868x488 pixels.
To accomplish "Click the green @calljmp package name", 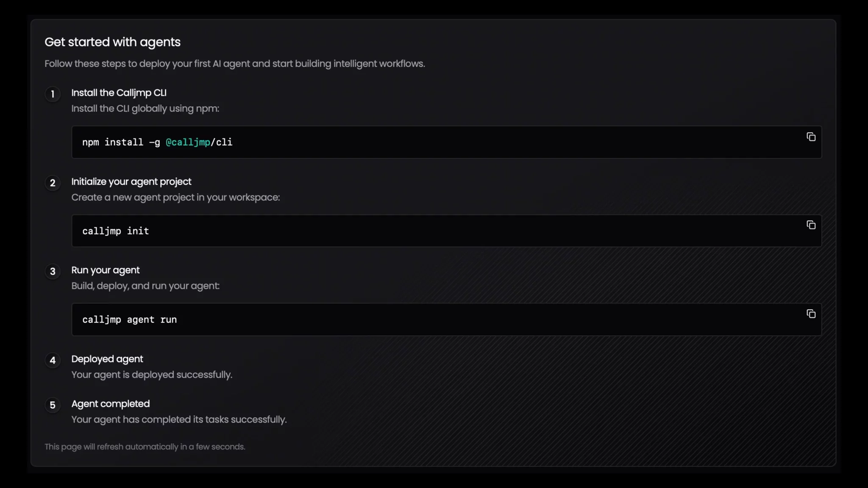I will pyautogui.click(x=188, y=142).
